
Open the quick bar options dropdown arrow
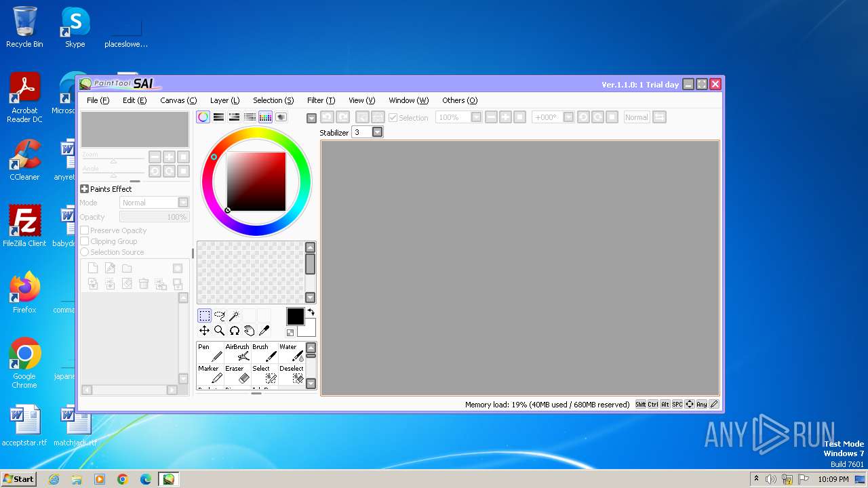click(x=311, y=118)
